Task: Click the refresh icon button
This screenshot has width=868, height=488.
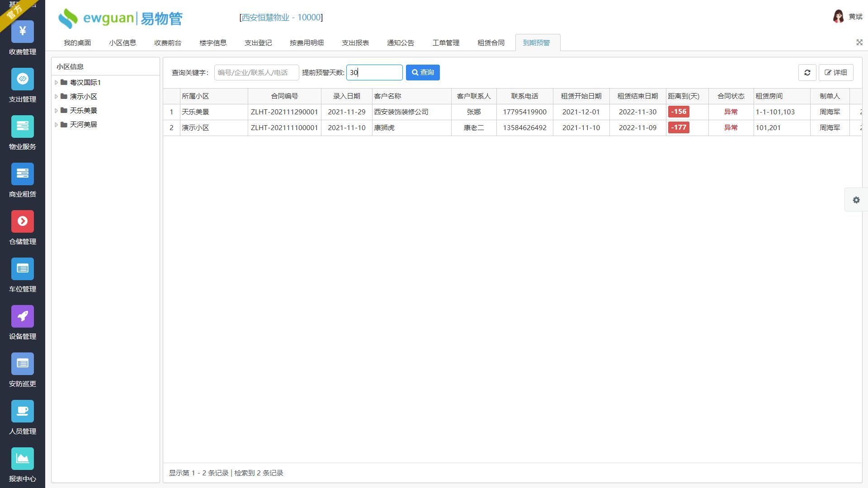Action: (807, 73)
